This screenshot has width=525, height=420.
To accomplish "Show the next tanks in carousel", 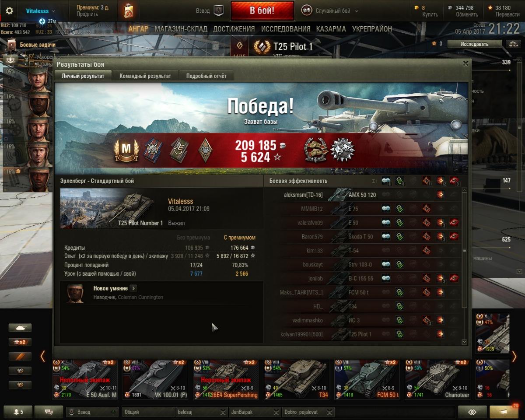I will pos(514,357).
